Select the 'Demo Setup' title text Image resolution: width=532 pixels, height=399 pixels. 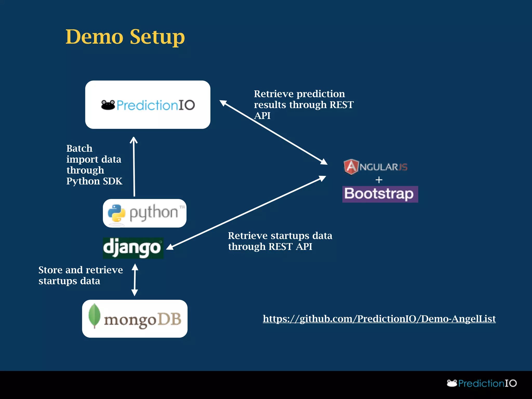125,37
